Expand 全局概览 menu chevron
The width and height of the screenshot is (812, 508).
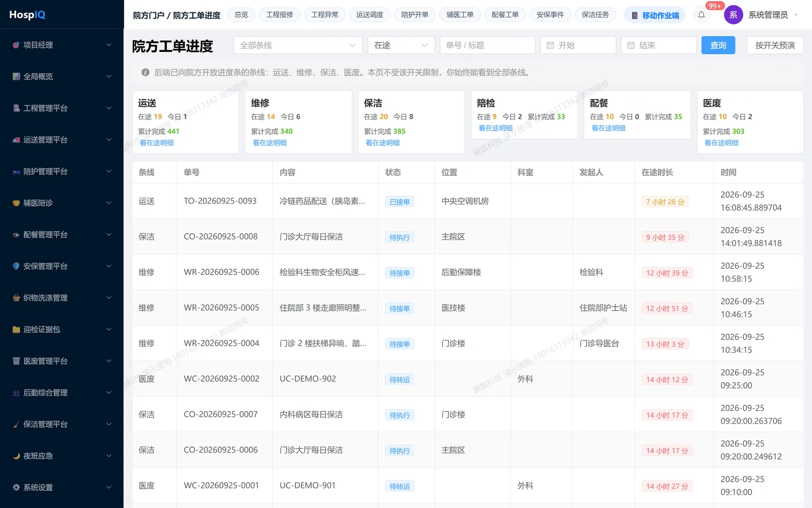pos(109,76)
